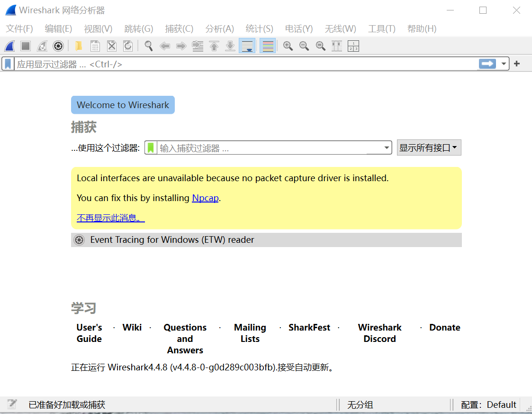The width and height of the screenshot is (532, 414).
Task: Click green capture filter bookmark icon
Action: click(x=151, y=148)
